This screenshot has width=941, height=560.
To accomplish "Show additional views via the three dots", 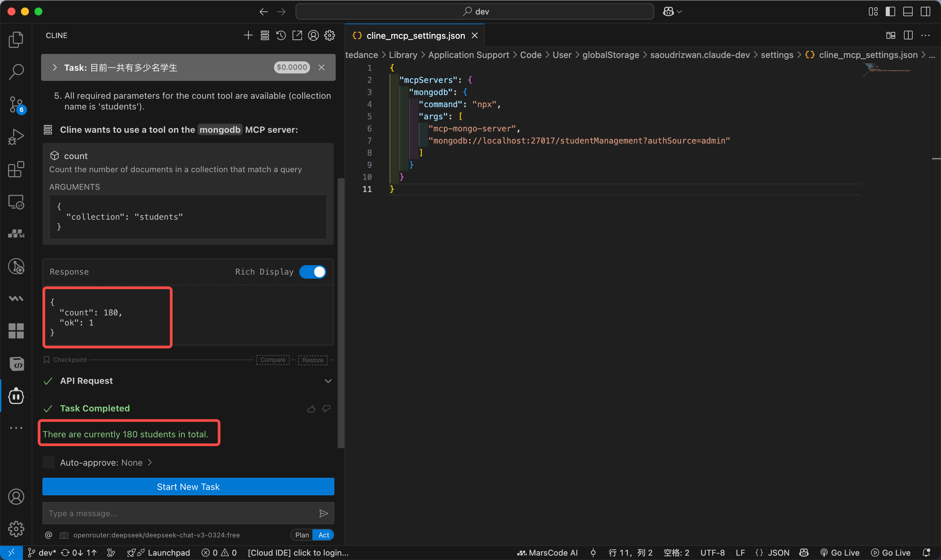I will coord(16,428).
